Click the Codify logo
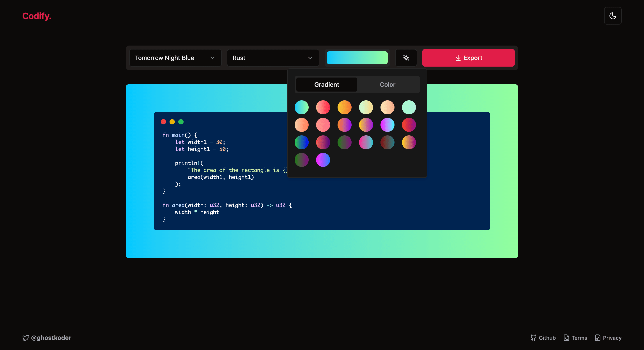This screenshot has height=350, width=644. coord(37,16)
